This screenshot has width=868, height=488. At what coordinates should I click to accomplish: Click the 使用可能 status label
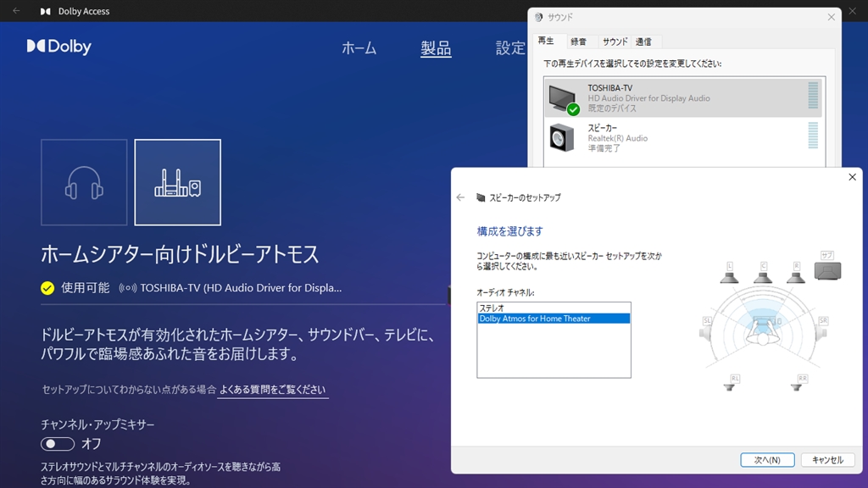(x=86, y=288)
